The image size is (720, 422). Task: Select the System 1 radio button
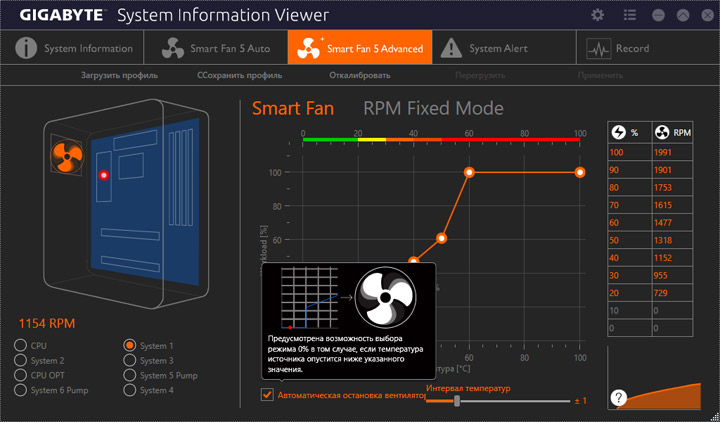129,345
